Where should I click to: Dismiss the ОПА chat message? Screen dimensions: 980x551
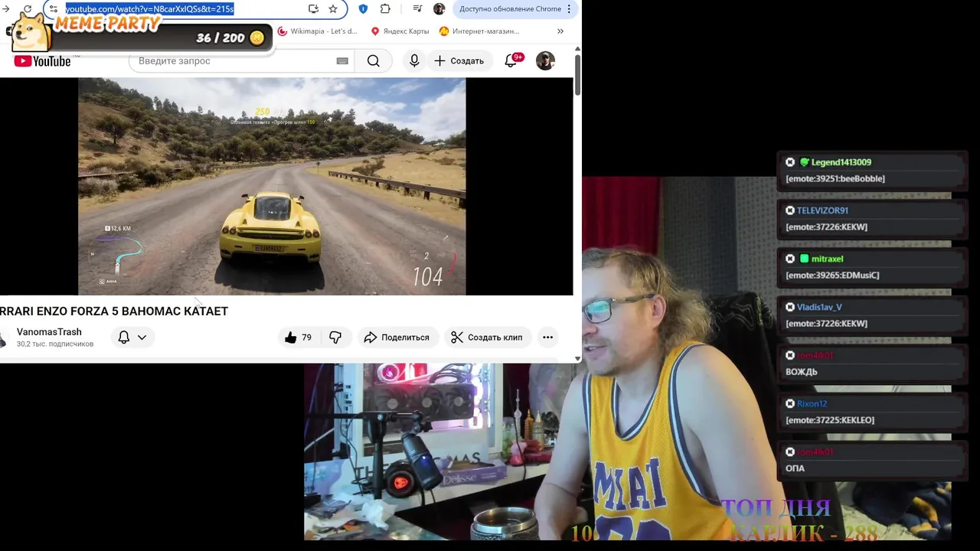790,452
